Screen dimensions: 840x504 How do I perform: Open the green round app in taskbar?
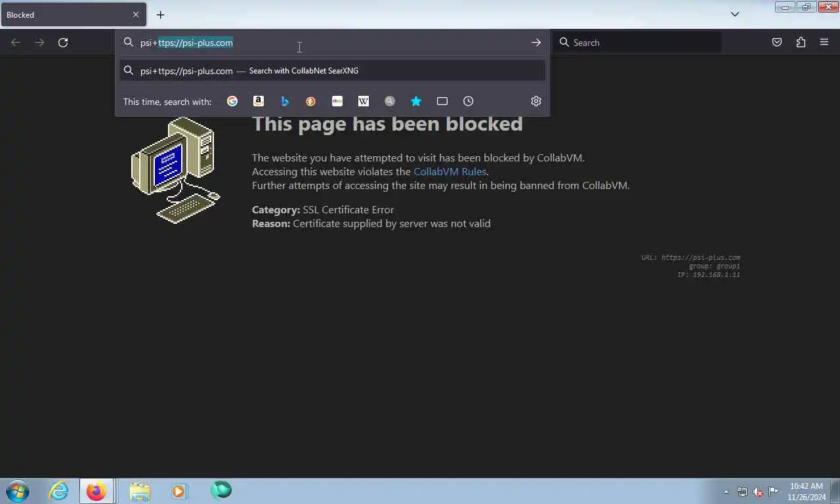tap(221, 490)
